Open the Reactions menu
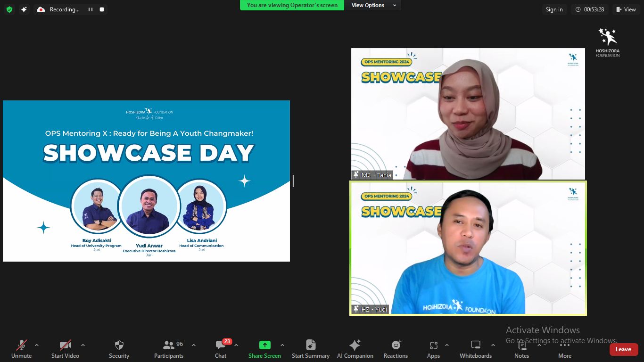Viewport: 644px width, 362px height. click(x=396, y=349)
